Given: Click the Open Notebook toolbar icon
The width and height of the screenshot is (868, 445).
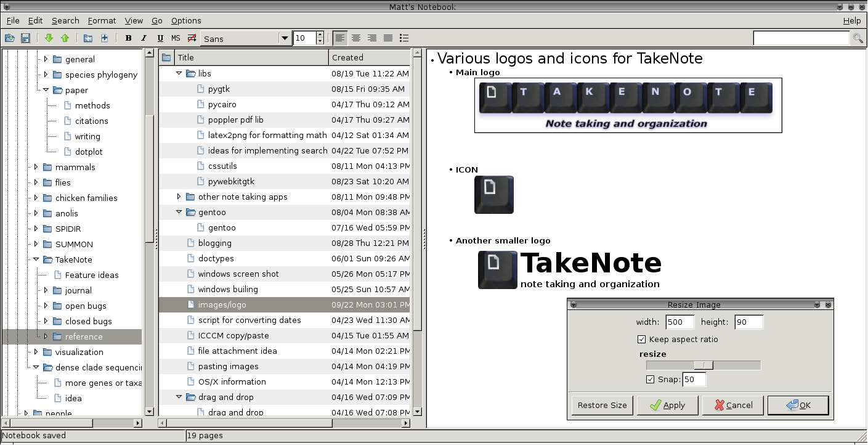Looking at the screenshot, I should tap(9, 38).
